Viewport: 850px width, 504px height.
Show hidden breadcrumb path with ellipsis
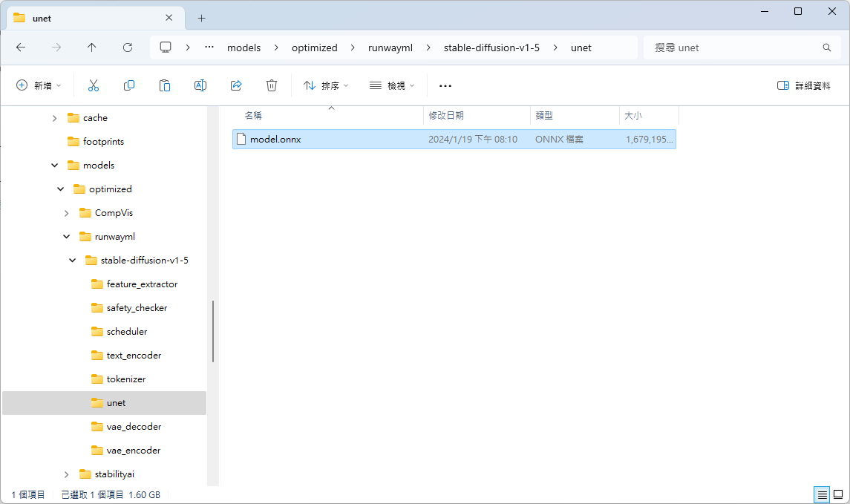click(x=209, y=48)
